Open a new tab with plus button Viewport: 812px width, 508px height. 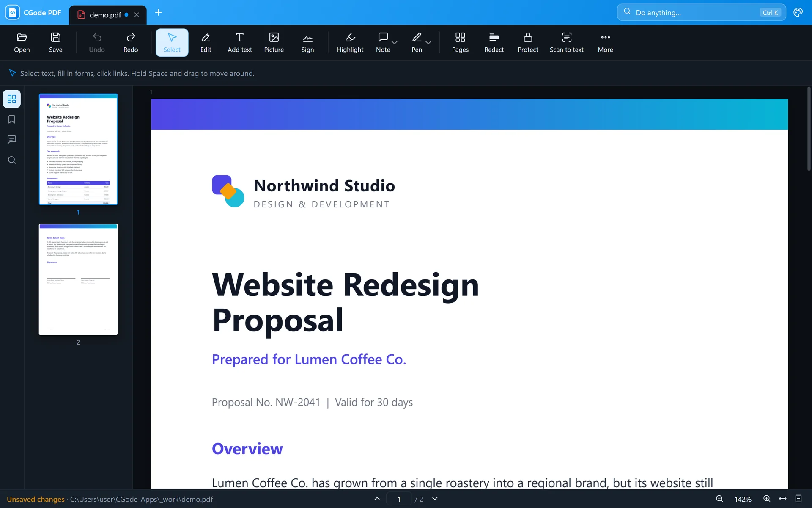[159, 12]
